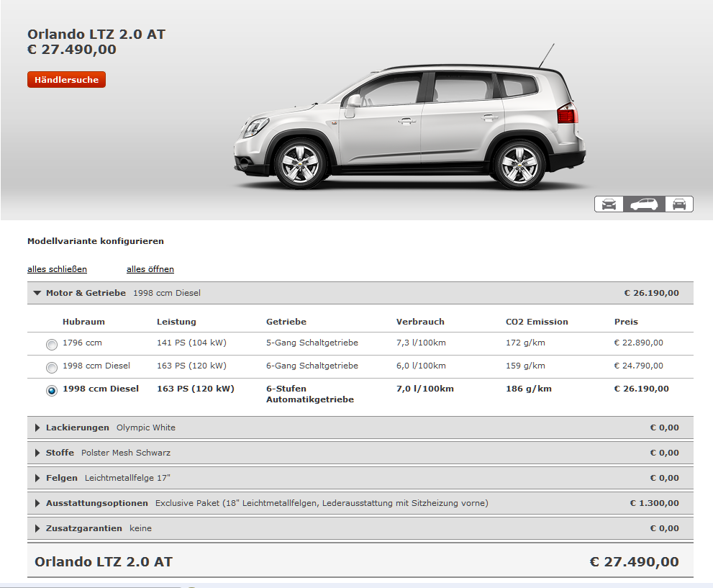Select the 1796 ccm engine radio button
The width and height of the screenshot is (713, 588).
point(52,345)
